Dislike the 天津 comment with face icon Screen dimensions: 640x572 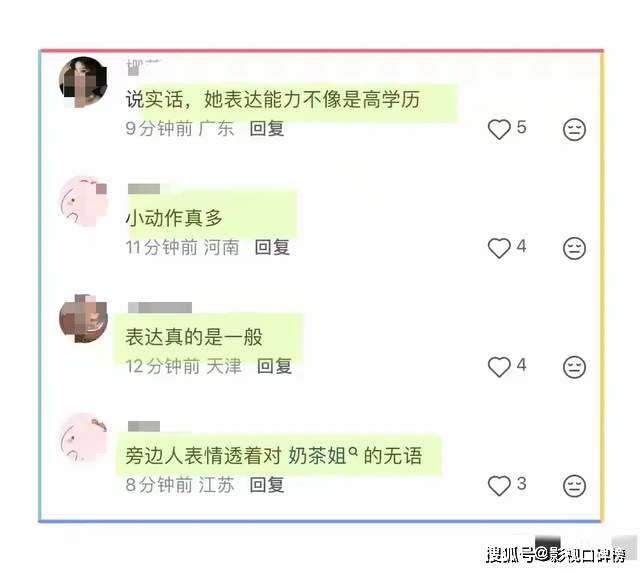point(574,367)
